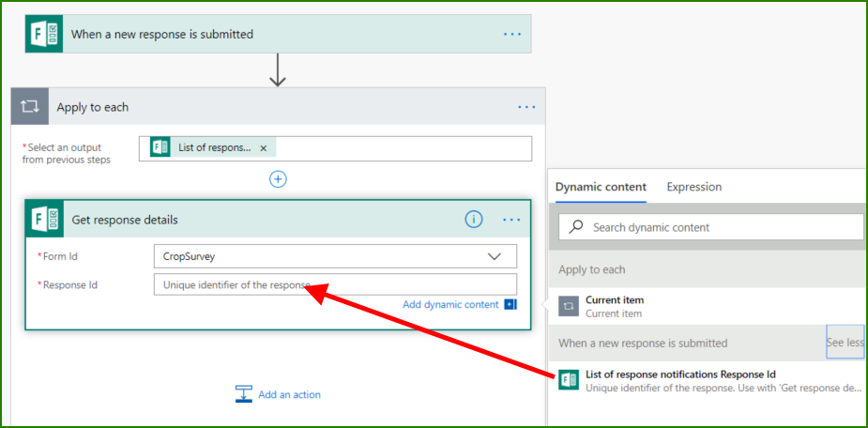Image resolution: width=868 pixels, height=428 pixels.
Task: Click the CropSurvey value text
Action: 189,257
